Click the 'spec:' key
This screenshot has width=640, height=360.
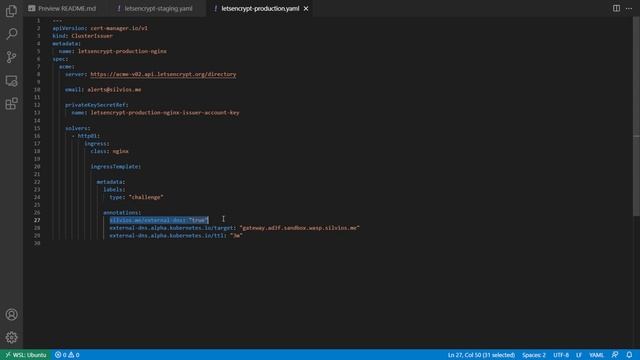pyautogui.click(x=60, y=59)
